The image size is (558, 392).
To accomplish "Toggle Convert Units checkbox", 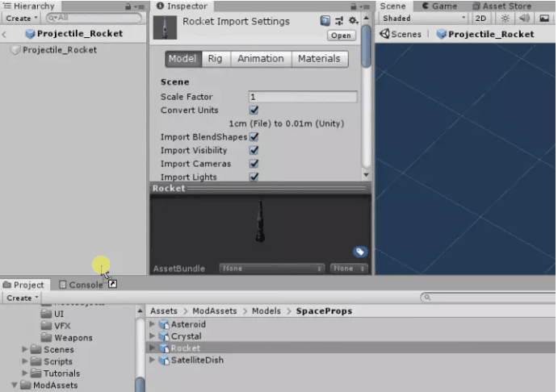I will point(254,111).
